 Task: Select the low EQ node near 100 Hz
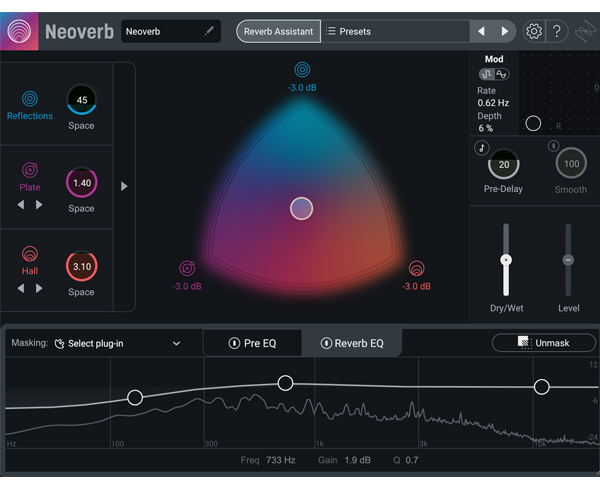click(135, 398)
